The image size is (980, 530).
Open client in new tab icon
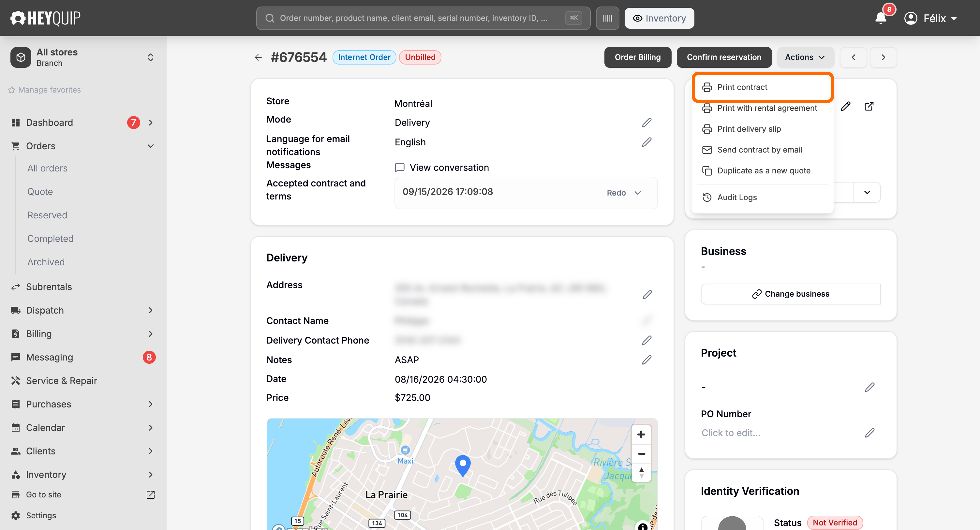point(869,106)
